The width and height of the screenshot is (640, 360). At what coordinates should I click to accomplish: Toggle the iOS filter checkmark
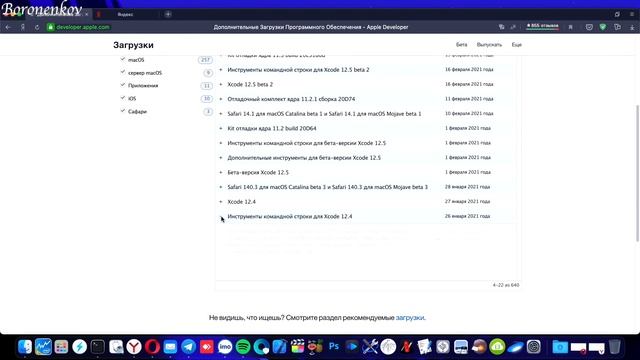pos(122,98)
